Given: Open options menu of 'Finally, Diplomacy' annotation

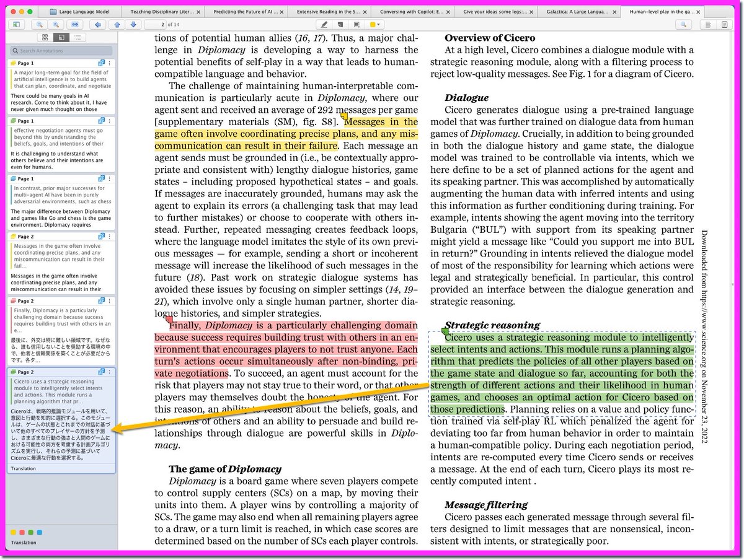Looking at the screenshot, I should (110, 300).
